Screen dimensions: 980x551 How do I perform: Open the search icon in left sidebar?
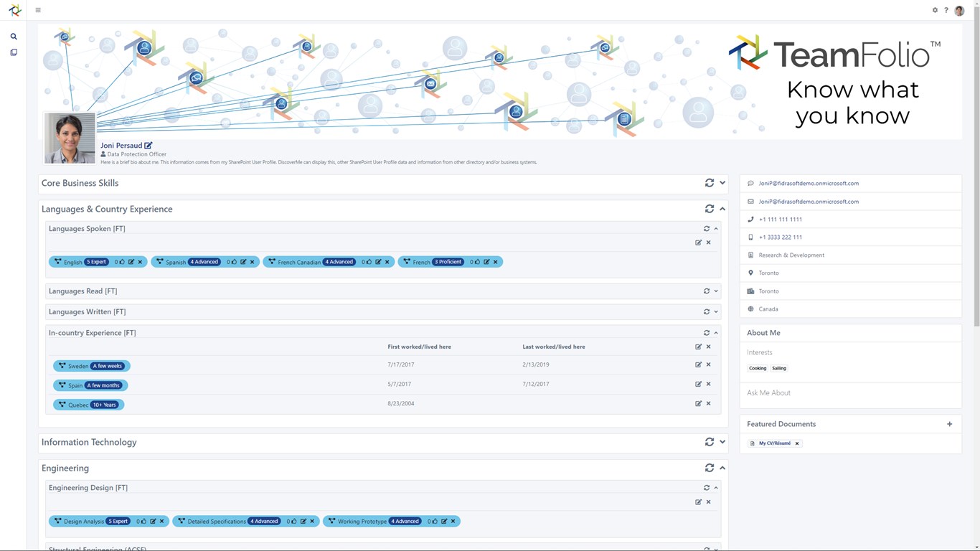point(14,37)
